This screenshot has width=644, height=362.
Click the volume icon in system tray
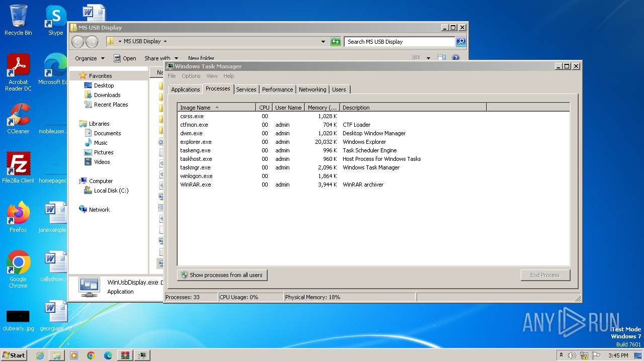pos(572,355)
